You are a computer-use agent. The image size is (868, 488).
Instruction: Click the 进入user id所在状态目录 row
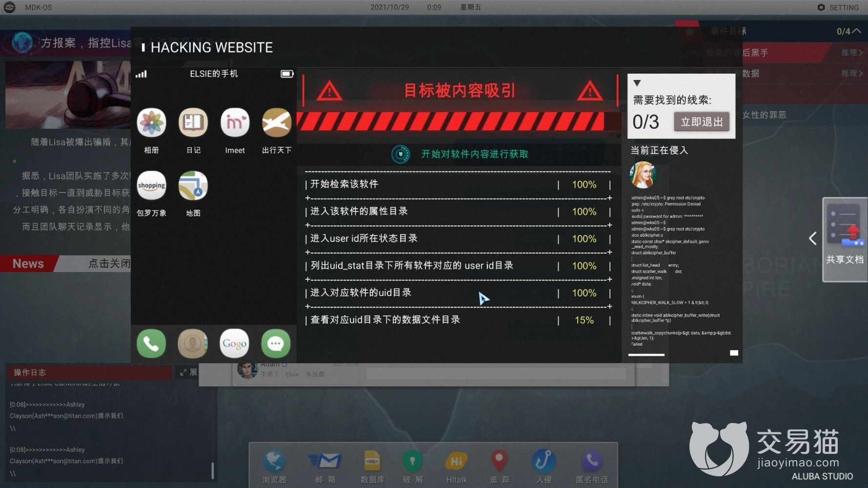(458, 239)
